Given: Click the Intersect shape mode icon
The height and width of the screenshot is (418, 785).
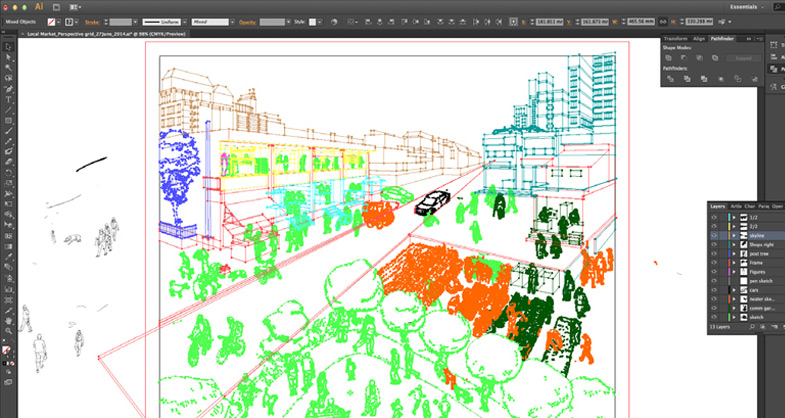Looking at the screenshot, I should (x=699, y=58).
